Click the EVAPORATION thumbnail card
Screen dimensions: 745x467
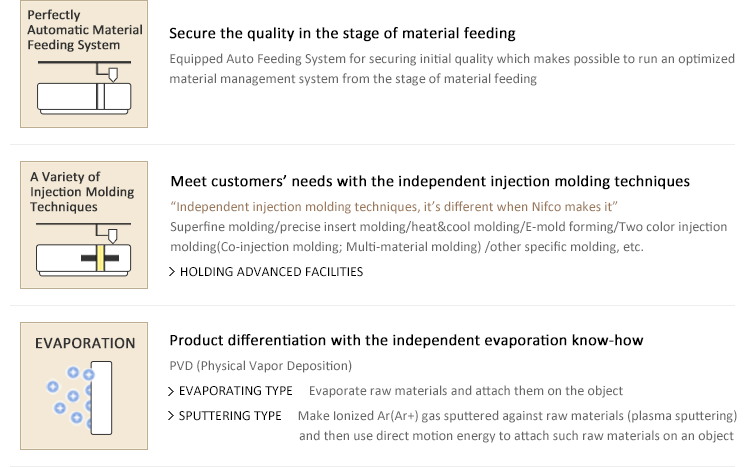[84, 386]
